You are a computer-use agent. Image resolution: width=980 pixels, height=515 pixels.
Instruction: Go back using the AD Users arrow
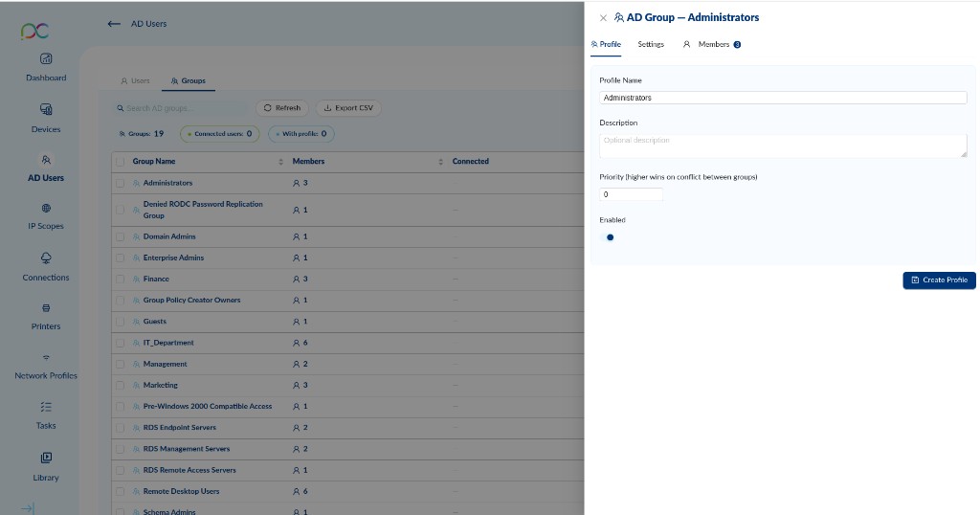click(114, 24)
